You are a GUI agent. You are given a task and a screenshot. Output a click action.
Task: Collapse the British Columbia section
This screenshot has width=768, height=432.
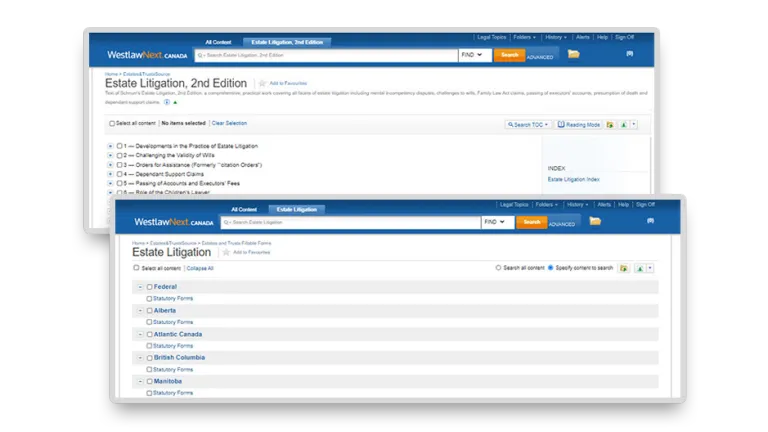click(140, 358)
